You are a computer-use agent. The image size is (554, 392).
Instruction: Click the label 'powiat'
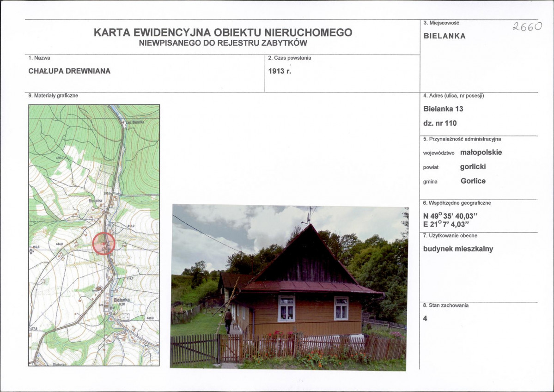(x=431, y=167)
